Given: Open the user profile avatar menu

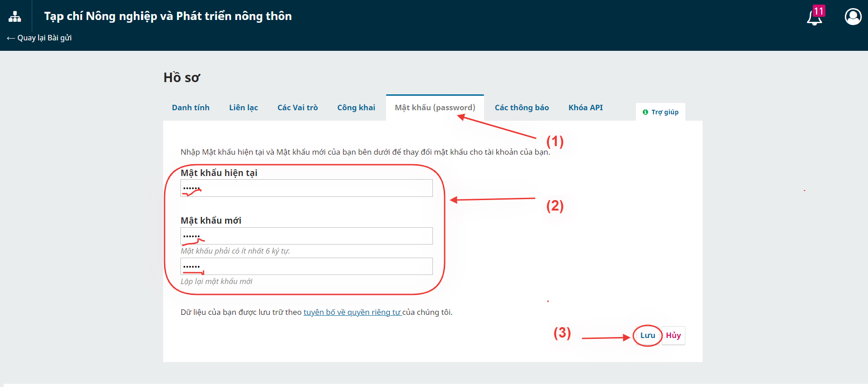Looking at the screenshot, I should click(853, 17).
